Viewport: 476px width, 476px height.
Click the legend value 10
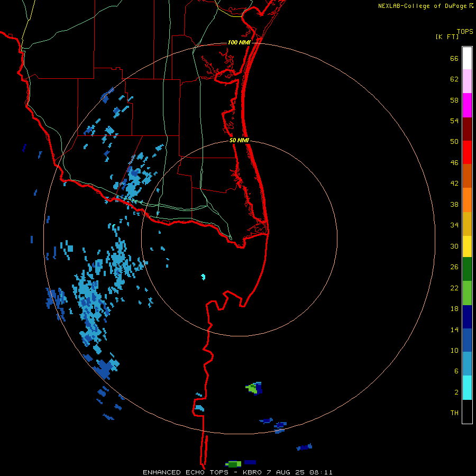tap(454, 351)
